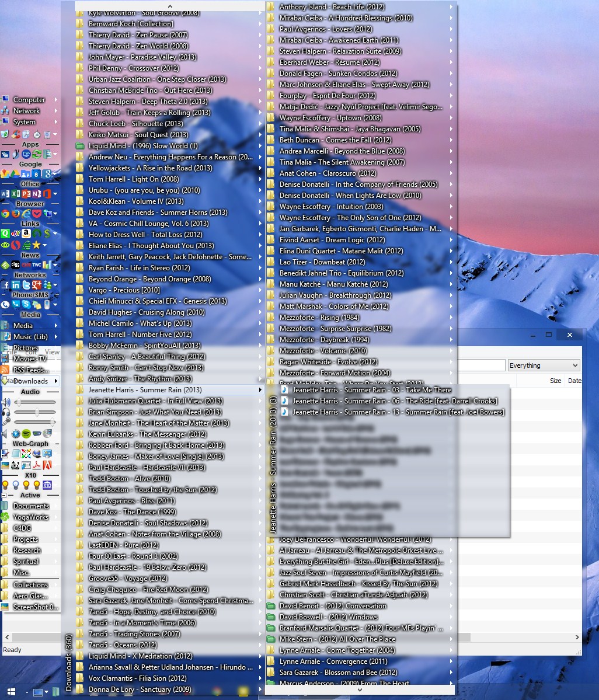This screenshot has height=700, width=599.
Task: Open Skype from the Phone/SMS group
Action: click(x=26, y=304)
